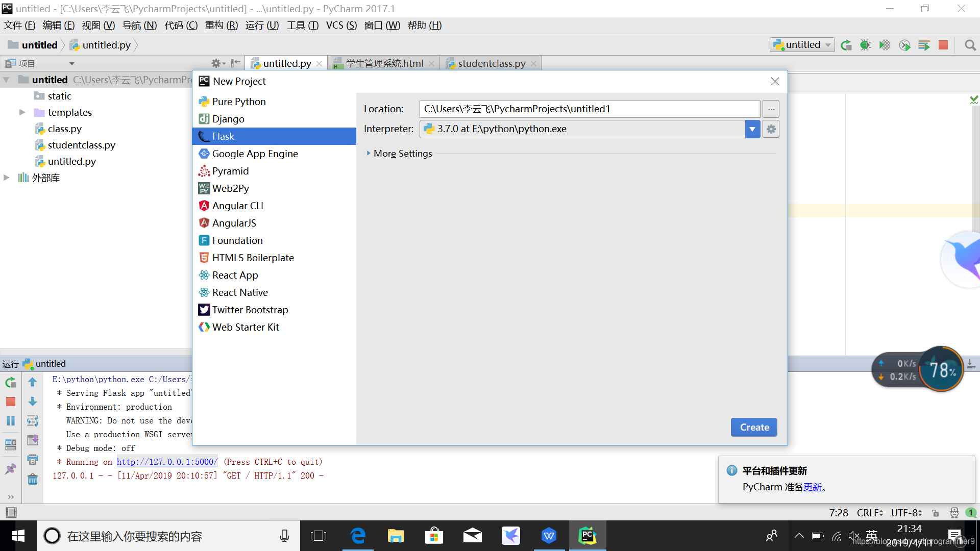
Task: Click the Debug bug icon in top toolbar
Action: tap(865, 45)
